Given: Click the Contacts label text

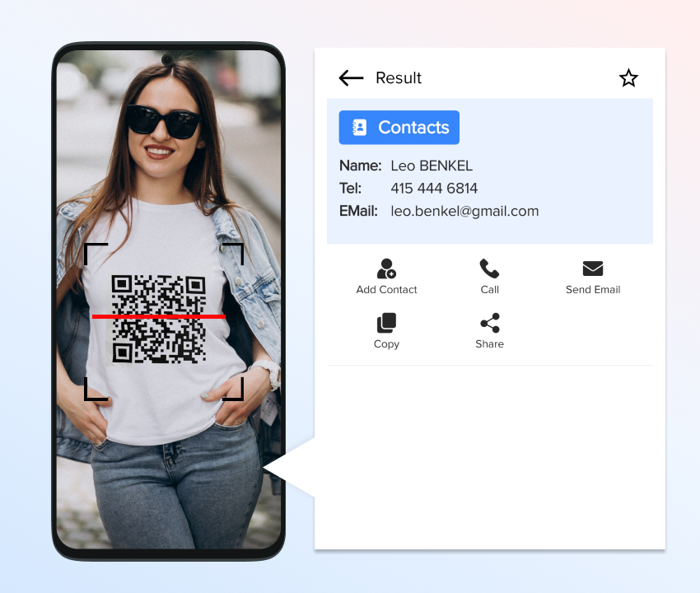Looking at the screenshot, I should pos(413,128).
